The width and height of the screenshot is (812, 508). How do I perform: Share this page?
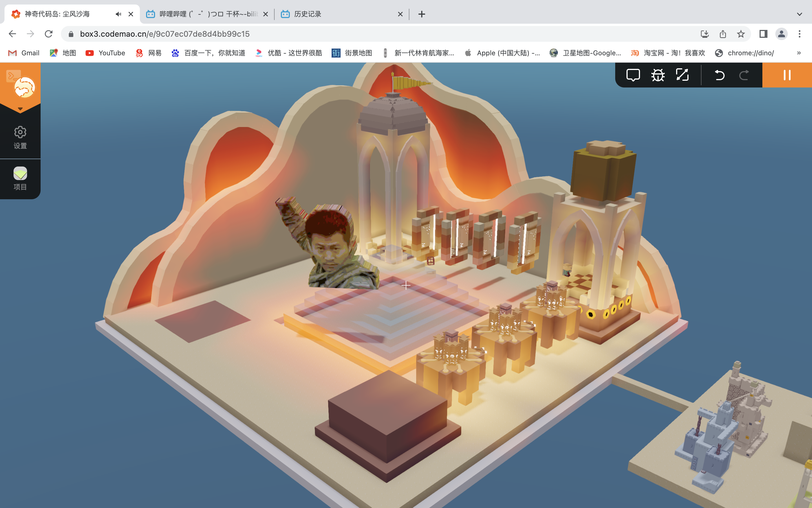click(723, 34)
